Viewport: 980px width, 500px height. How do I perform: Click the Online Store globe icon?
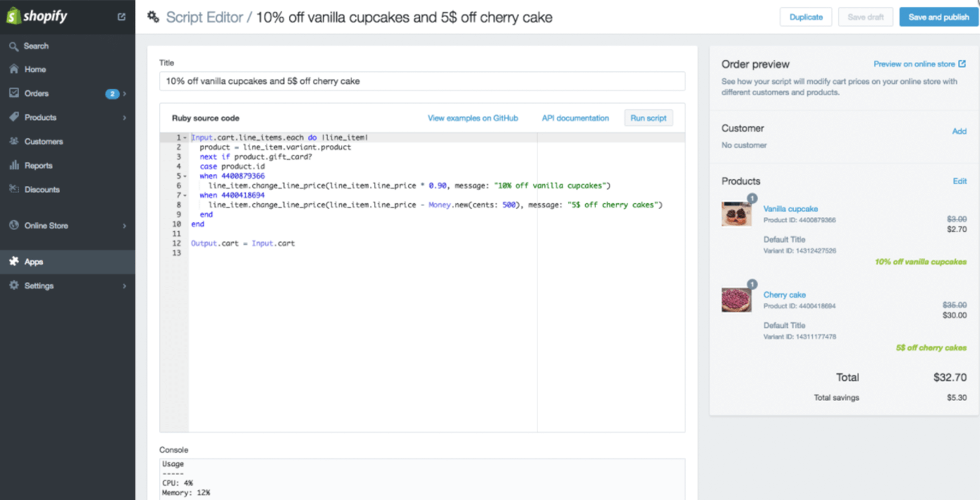[14, 225]
